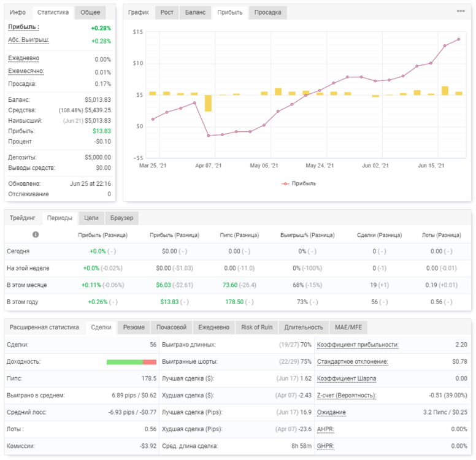Viewport: 476px width, 460px height.
Task: Select the Статистика tab
Action: point(53,12)
